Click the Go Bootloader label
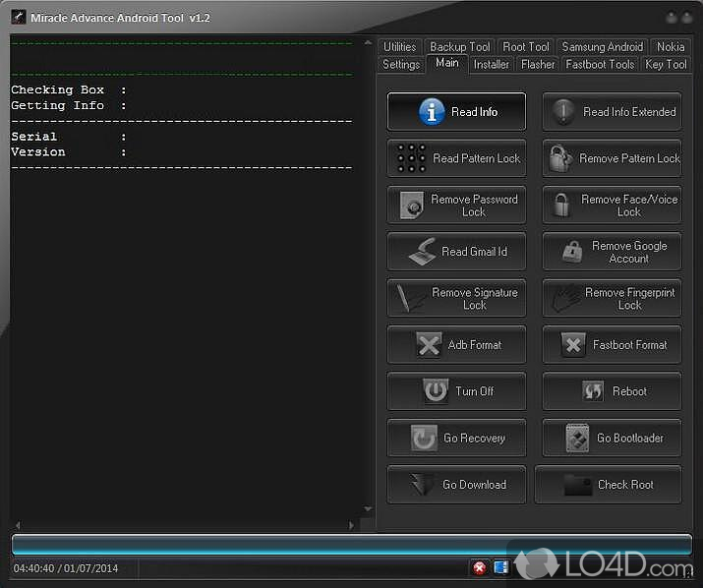The height and width of the screenshot is (588, 703). pos(630,439)
